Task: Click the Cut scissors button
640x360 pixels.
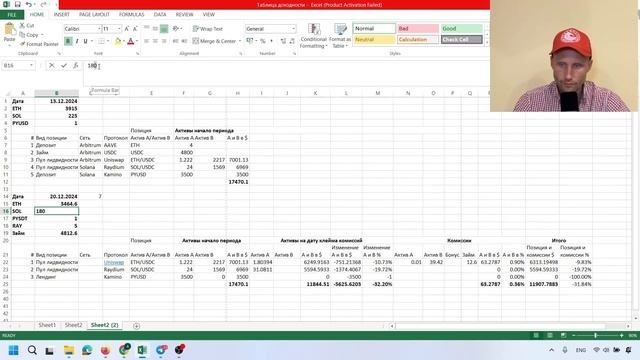Action: tap(27, 25)
